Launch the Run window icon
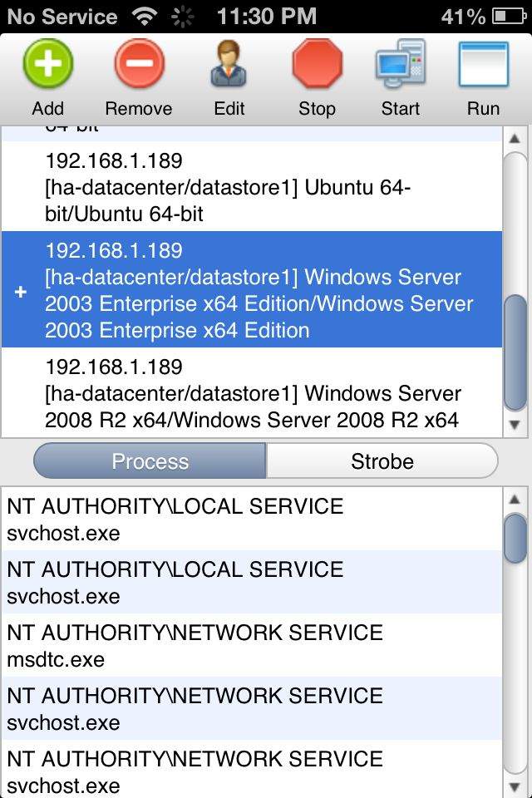The height and width of the screenshot is (798, 532). (483, 66)
